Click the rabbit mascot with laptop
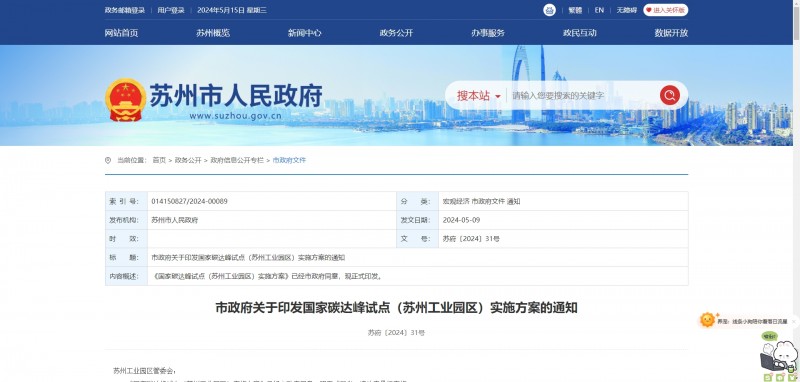Screen dimensions: 800x382 (779, 356)
